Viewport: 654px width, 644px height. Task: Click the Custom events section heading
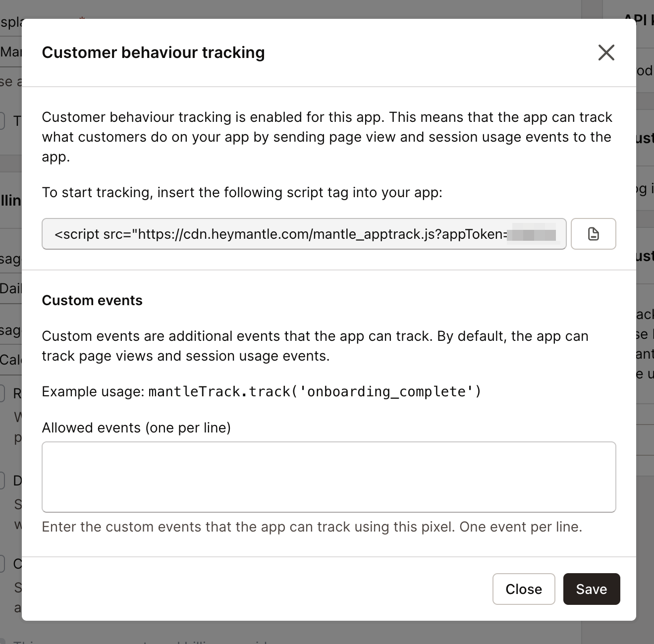pos(92,300)
